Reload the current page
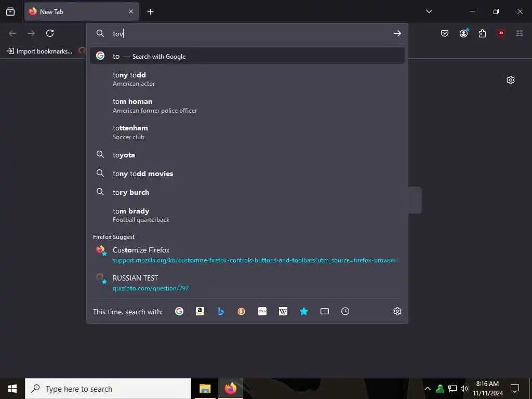The width and height of the screenshot is (532, 399). [x=50, y=33]
